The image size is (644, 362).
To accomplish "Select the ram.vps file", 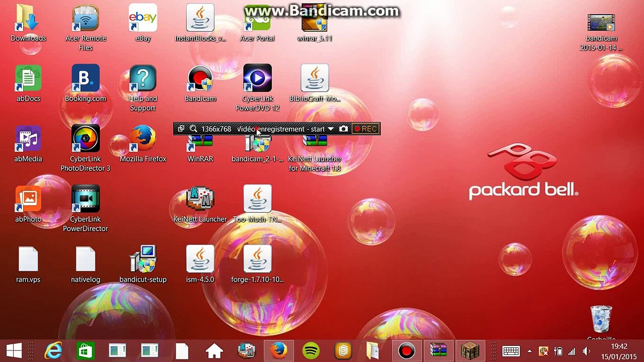I will click(x=28, y=264).
